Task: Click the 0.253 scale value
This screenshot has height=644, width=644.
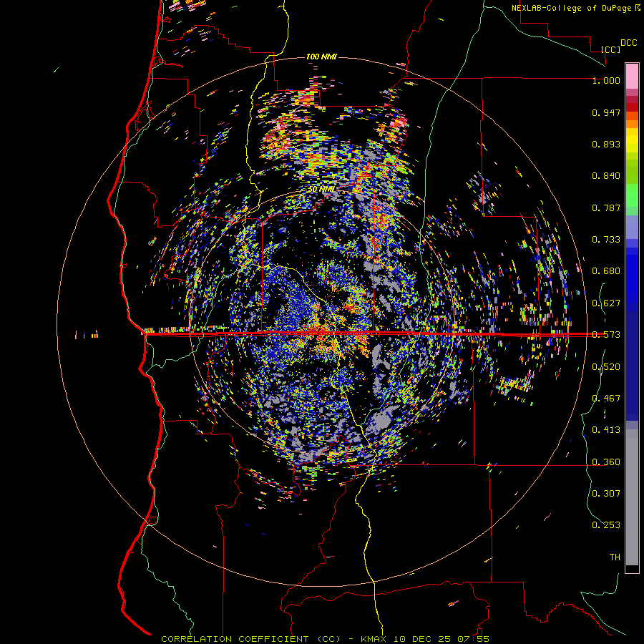Action: click(x=606, y=525)
